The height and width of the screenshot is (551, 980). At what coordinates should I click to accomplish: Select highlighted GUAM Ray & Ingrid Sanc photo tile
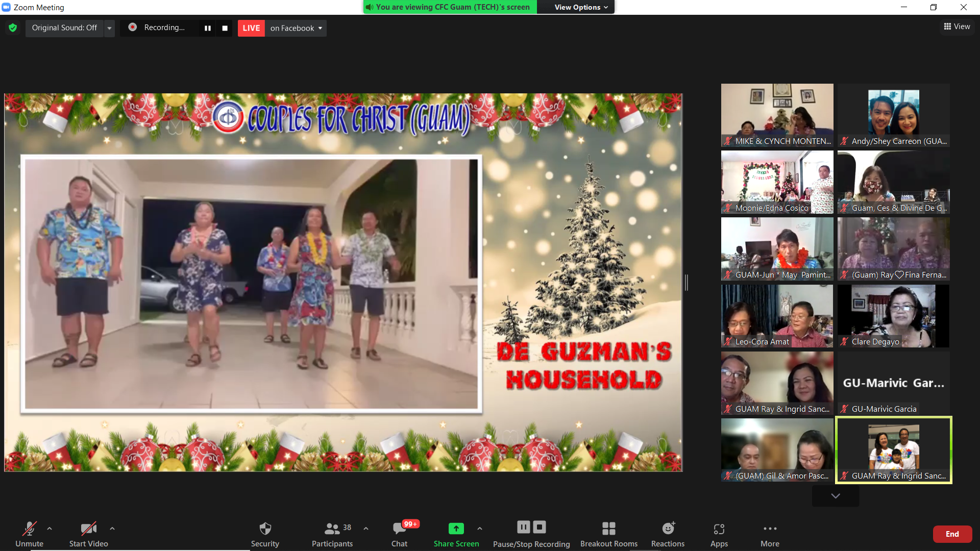(x=893, y=450)
